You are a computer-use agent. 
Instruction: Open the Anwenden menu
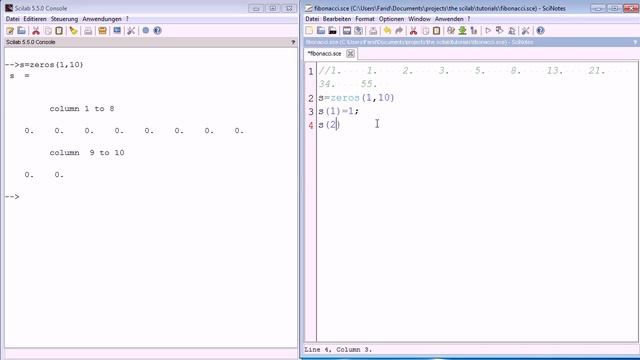point(449,19)
